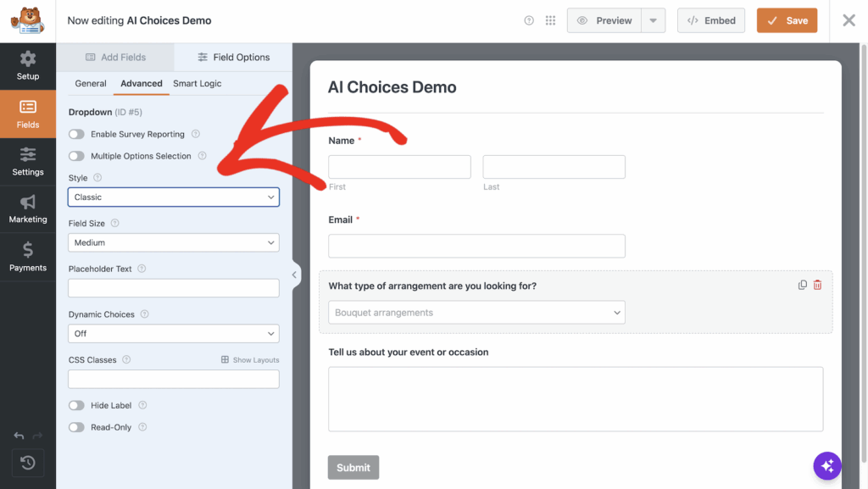This screenshot has height=489, width=868.
Task: Click help icon next to Field Size
Action: point(114,223)
